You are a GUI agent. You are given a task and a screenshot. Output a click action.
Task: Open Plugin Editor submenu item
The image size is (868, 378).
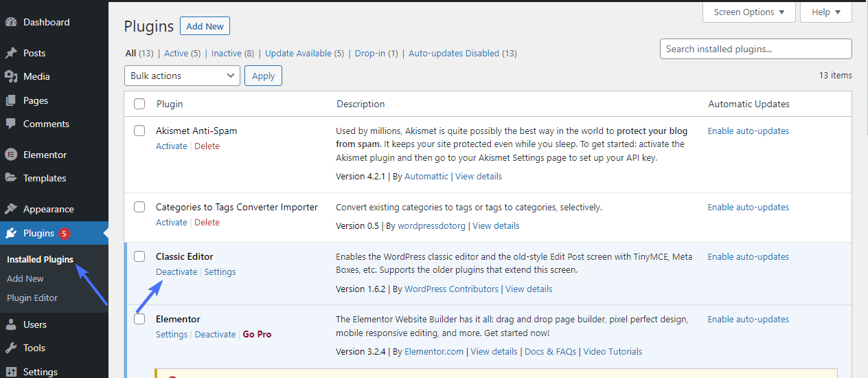[x=32, y=298]
